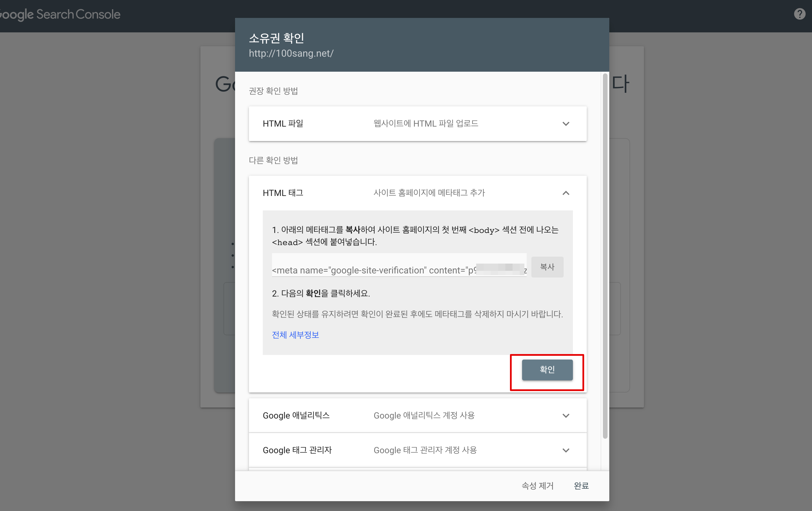Click the Google Search Console logo
Image resolution: width=812 pixels, height=511 pixels.
point(59,14)
